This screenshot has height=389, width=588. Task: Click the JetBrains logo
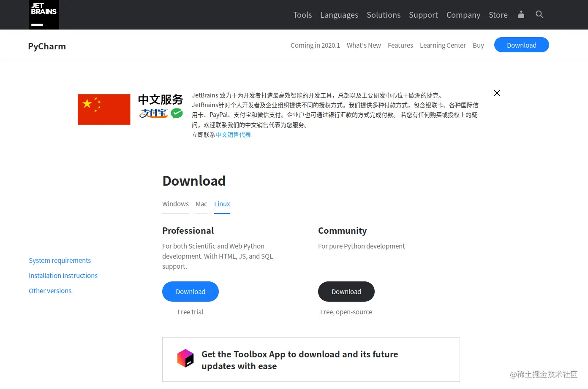[44, 14]
